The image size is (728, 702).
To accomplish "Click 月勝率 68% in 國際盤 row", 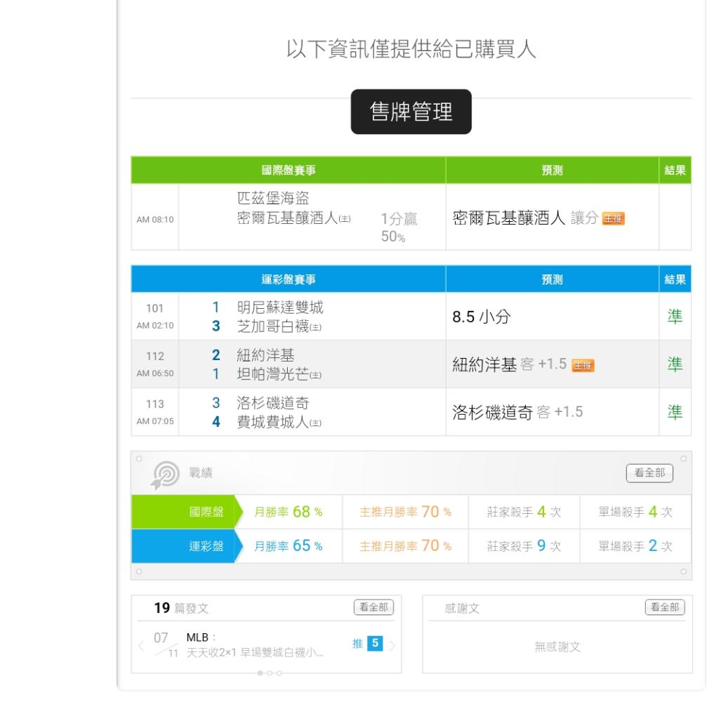I will coord(289,512).
